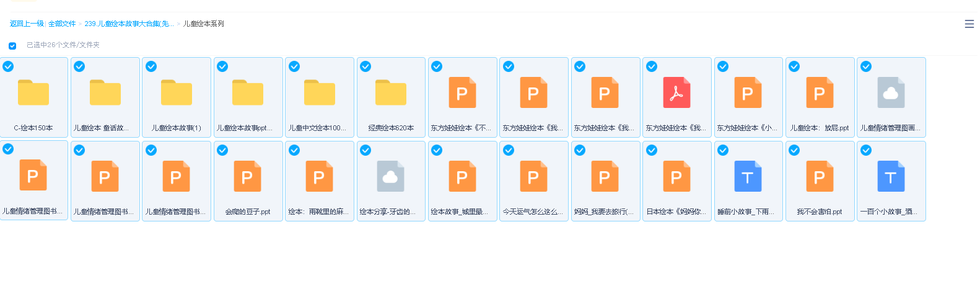The image size is (980, 304).
Task: Open the 我不会害怕.ppt file icon
Action: click(820, 177)
